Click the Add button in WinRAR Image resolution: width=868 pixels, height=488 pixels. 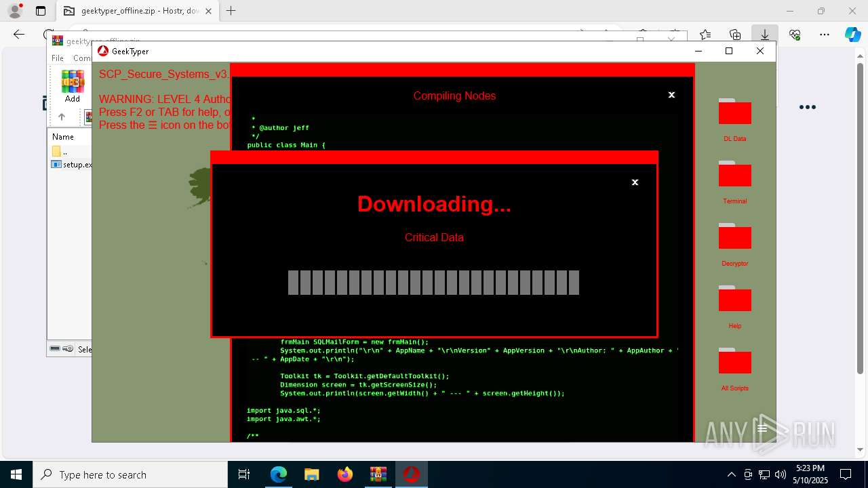click(73, 86)
